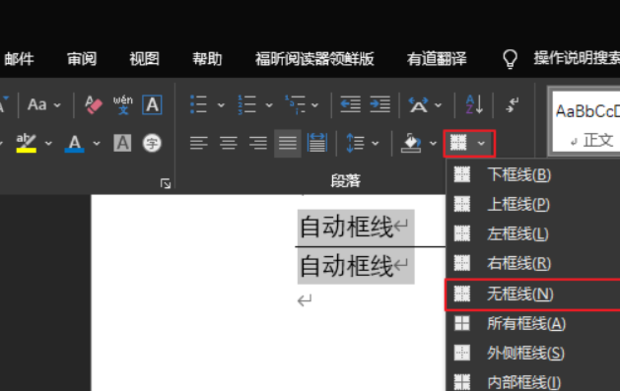Apply the font color A button
The width and height of the screenshot is (620, 391).
click(74, 143)
